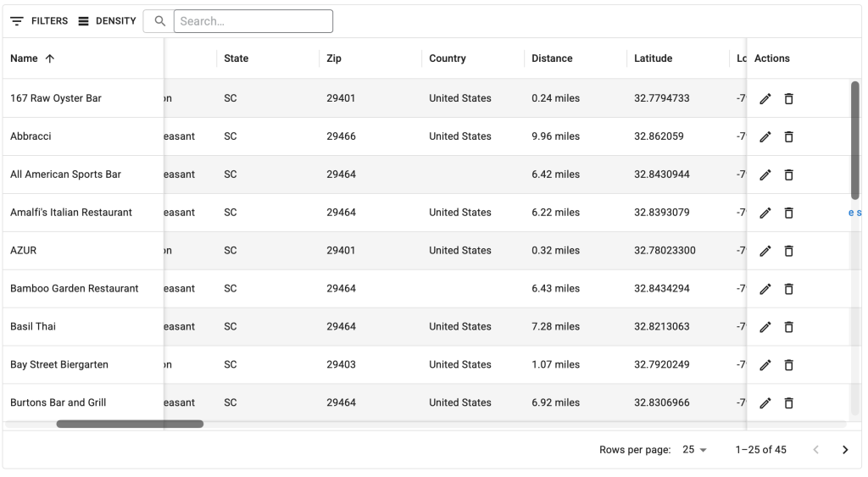This screenshot has width=868, height=477.
Task: Select All American Sports Bar name cell
Action: (83, 175)
